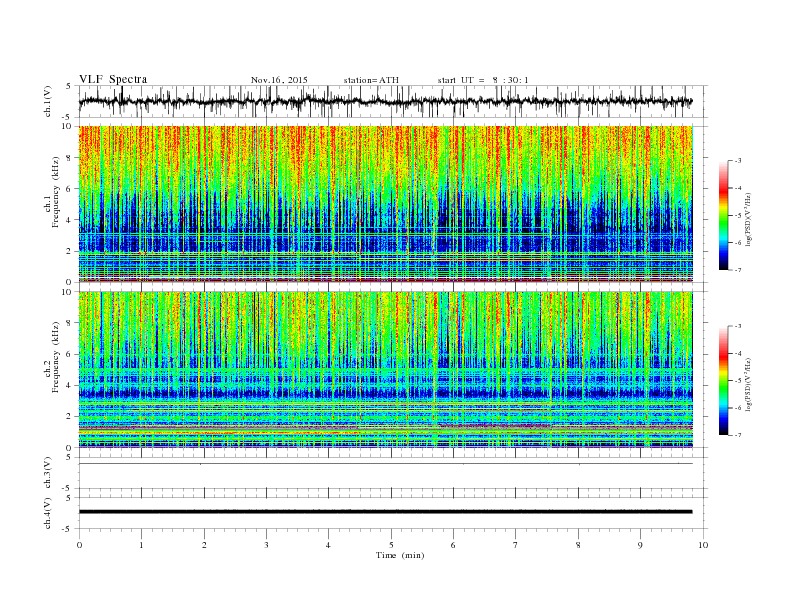The image size is (792, 612).
Task: Click the ch.1 voltage waveform trace
Action: pyautogui.click(x=385, y=101)
